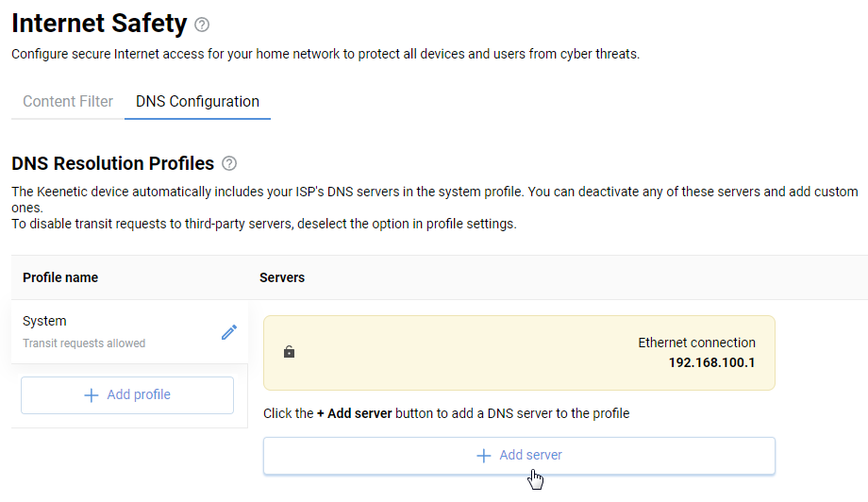Click plus icon in Add server
Screen dimensions: 868x502
tap(484, 456)
